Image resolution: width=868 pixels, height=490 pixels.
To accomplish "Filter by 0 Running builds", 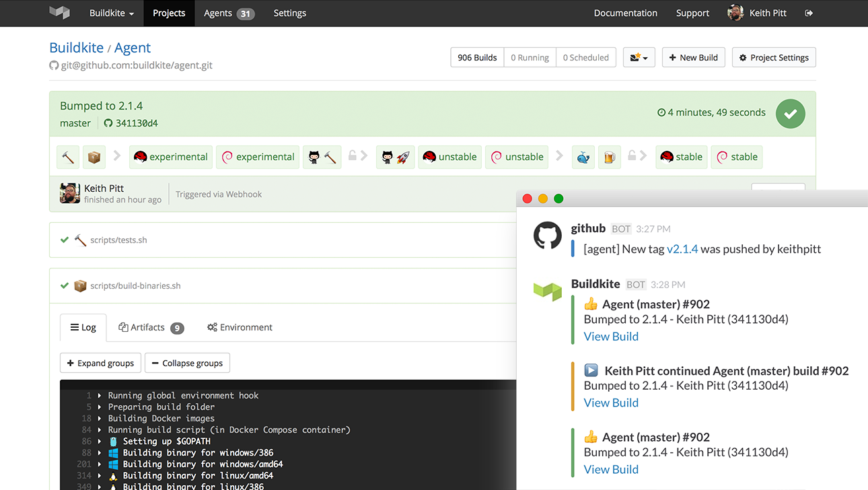I will (x=530, y=57).
